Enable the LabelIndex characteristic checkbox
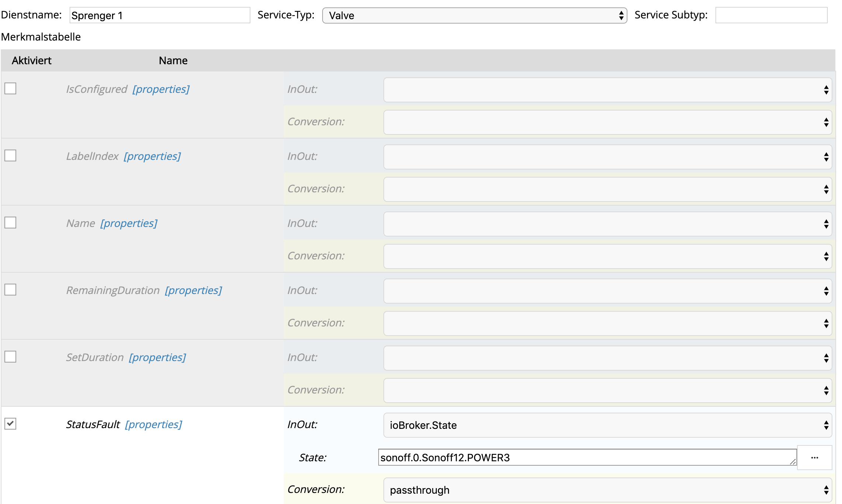Screen dimensions: 842x504 10,155
